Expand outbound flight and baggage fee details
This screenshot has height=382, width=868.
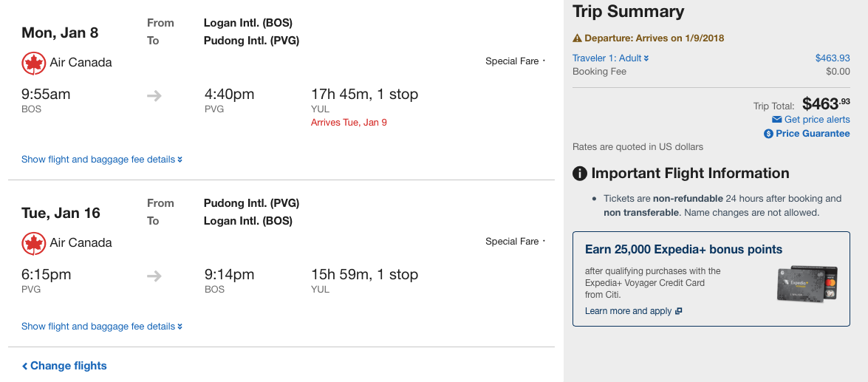click(102, 160)
